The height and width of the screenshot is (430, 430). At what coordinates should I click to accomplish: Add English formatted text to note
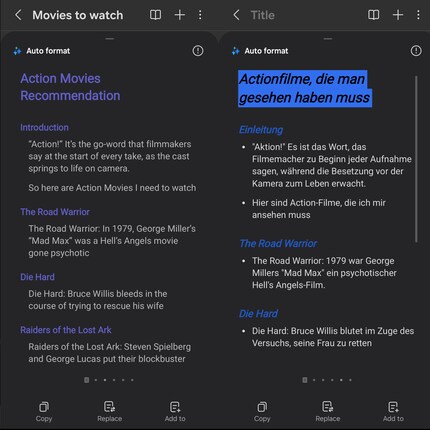click(x=175, y=412)
